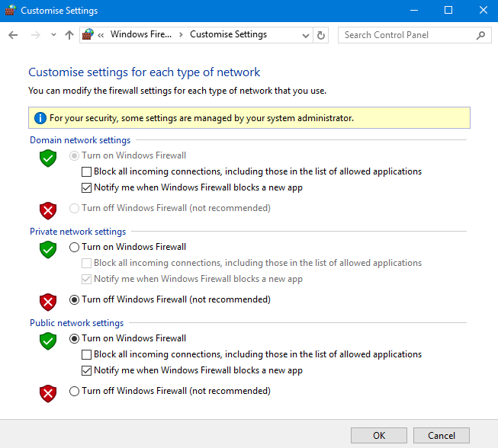498x448 pixels.
Task: Close the Customise Settings window
Action: tap(483, 11)
